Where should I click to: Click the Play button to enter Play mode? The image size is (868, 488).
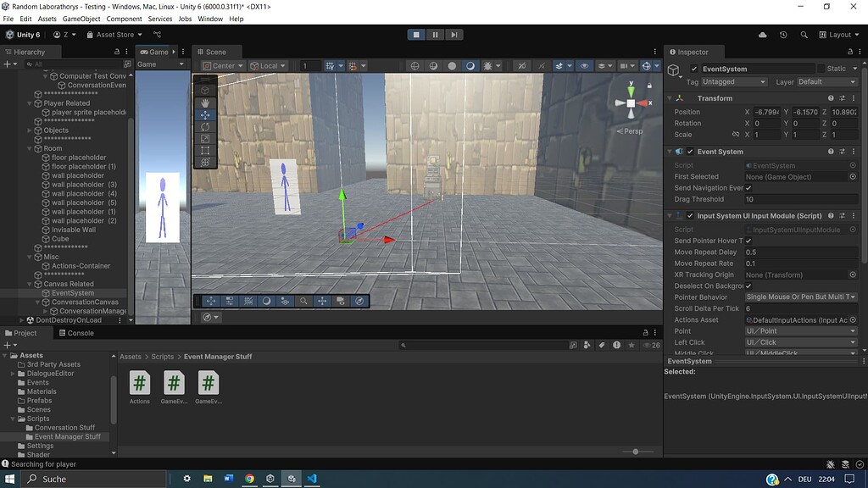[415, 34]
